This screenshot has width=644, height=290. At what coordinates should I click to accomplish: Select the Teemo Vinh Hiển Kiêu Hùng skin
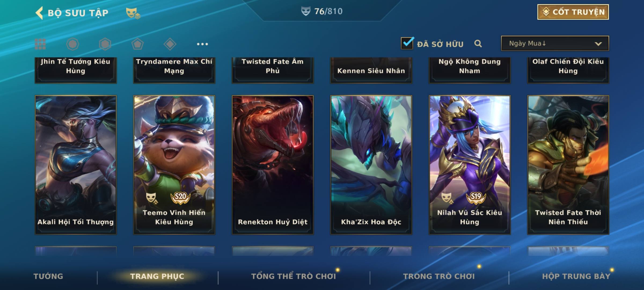[174, 165]
